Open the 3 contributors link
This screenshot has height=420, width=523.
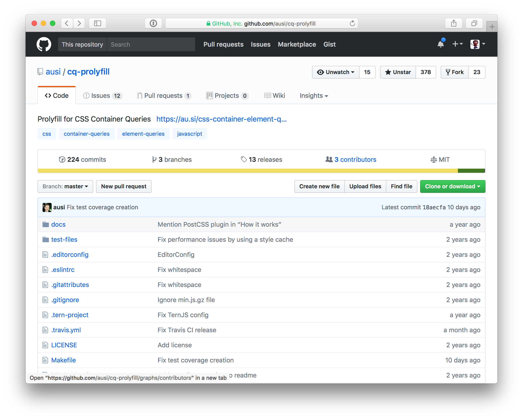[351, 159]
